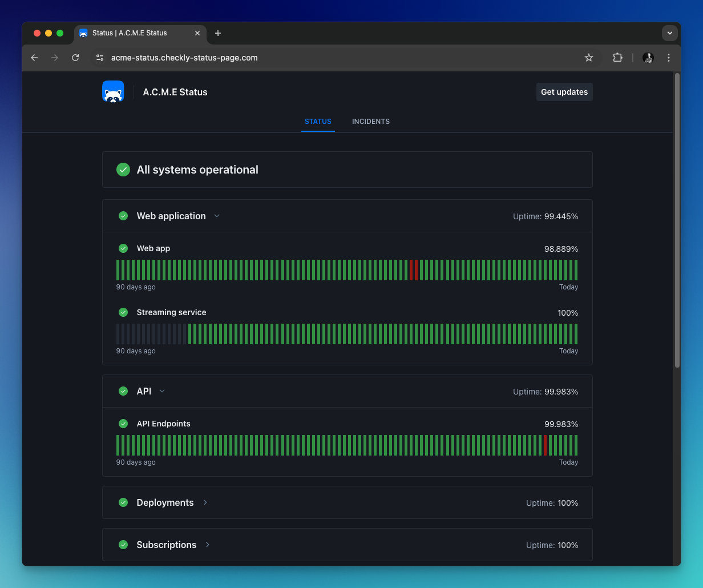Open the Chrome three-dot menu
The height and width of the screenshot is (588, 703).
click(669, 58)
